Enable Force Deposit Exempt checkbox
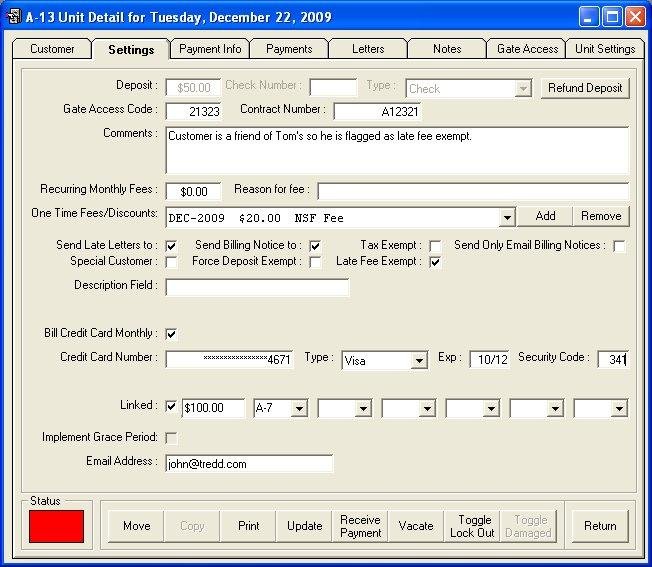652x567 pixels. pos(315,262)
